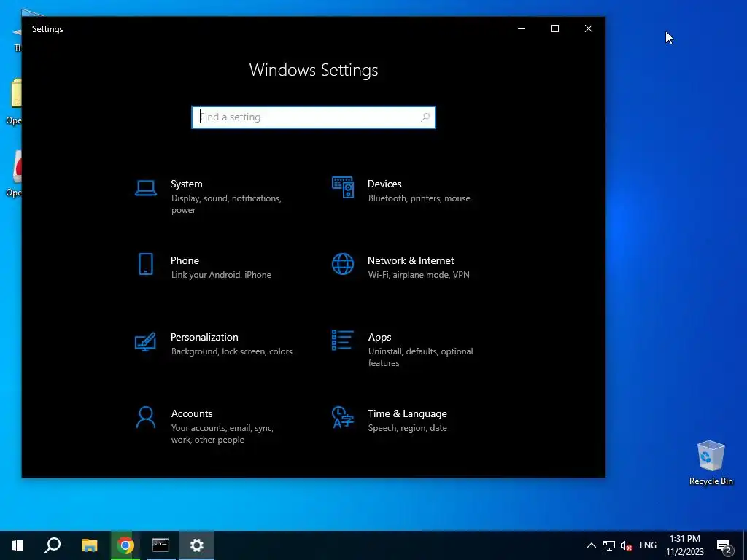Open the Time & Language title

(x=407, y=414)
